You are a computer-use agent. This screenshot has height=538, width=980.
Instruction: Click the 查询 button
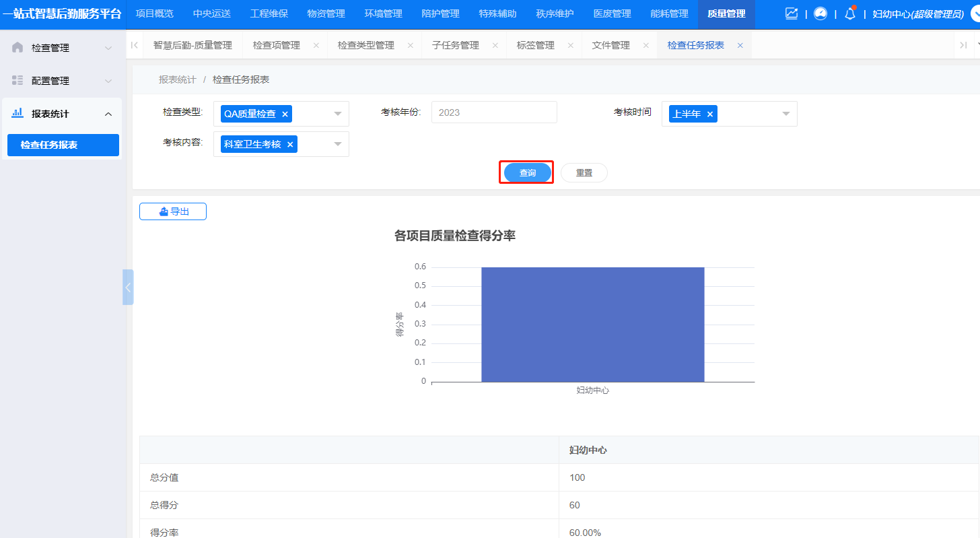[x=528, y=173]
